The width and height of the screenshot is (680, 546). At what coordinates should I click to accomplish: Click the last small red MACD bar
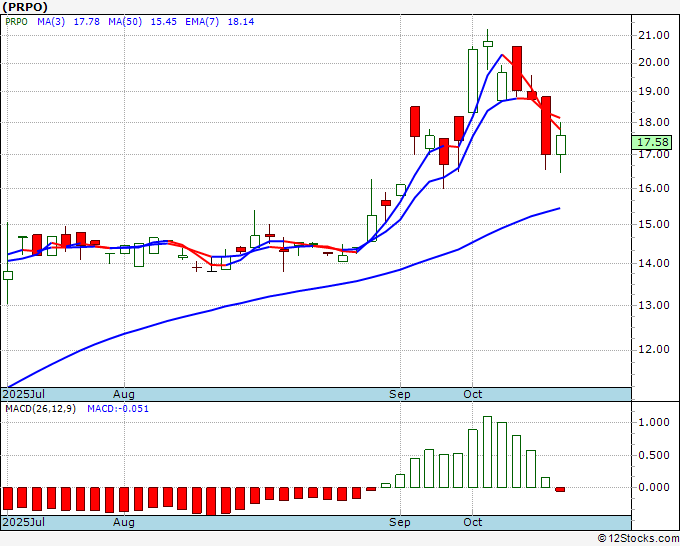pos(560,490)
